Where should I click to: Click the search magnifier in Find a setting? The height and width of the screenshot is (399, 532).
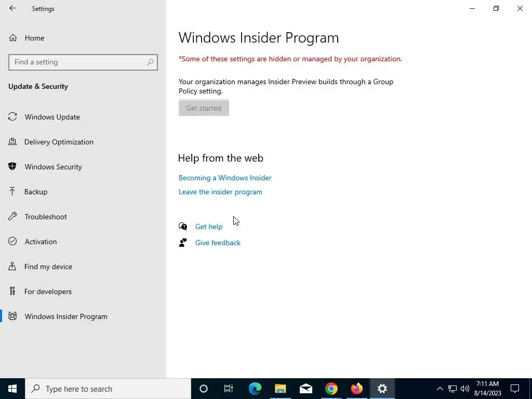(x=150, y=62)
